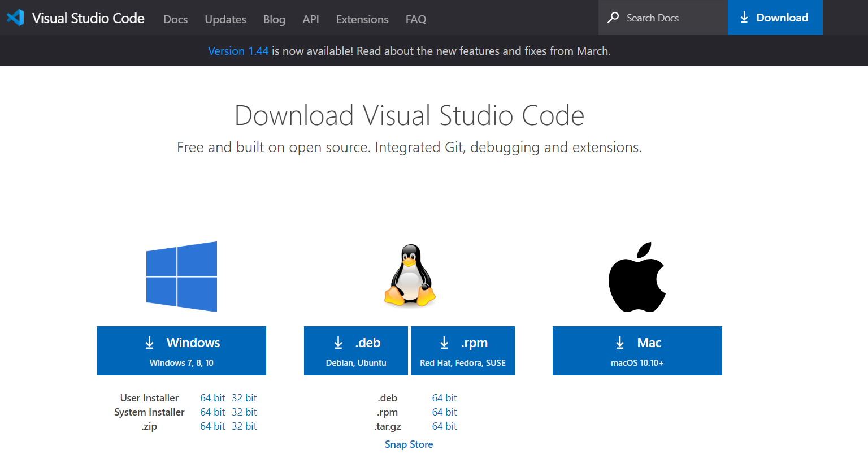Click the .tar.gz label

(x=388, y=426)
